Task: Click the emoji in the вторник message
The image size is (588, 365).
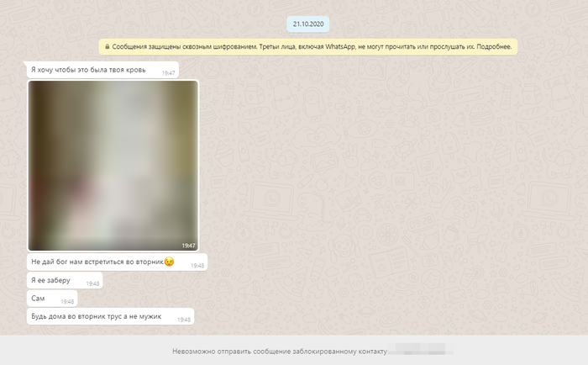Action: pyautogui.click(x=169, y=262)
